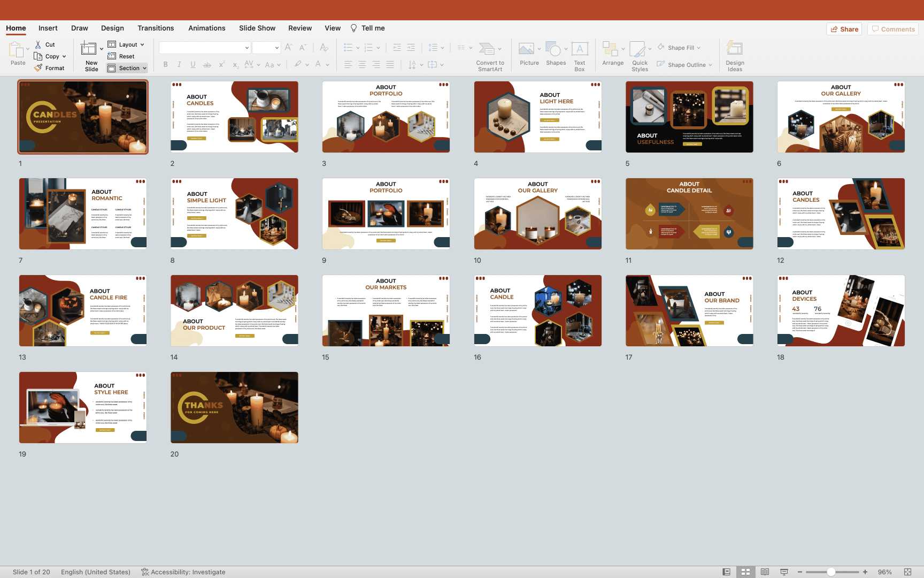Open the Comments pane
924x578 pixels.
pyautogui.click(x=892, y=29)
